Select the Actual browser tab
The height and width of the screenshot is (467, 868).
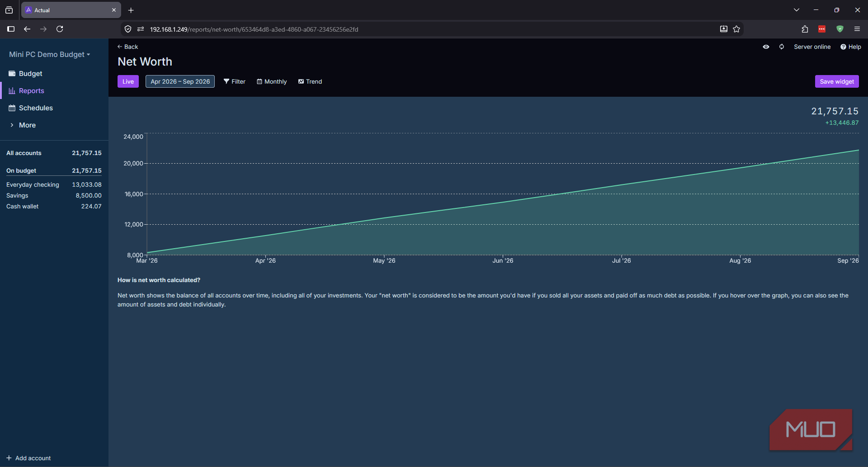pos(71,10)
